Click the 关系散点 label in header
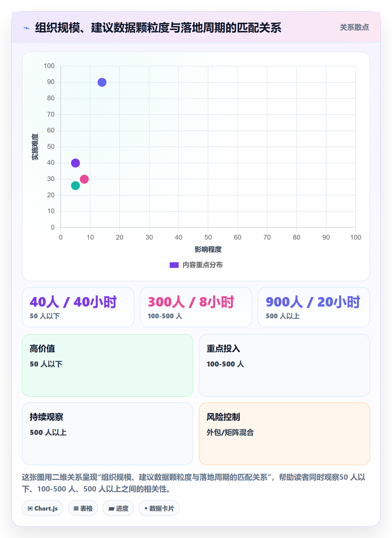Viewport: 392px width, 538px height. (354, 27)
